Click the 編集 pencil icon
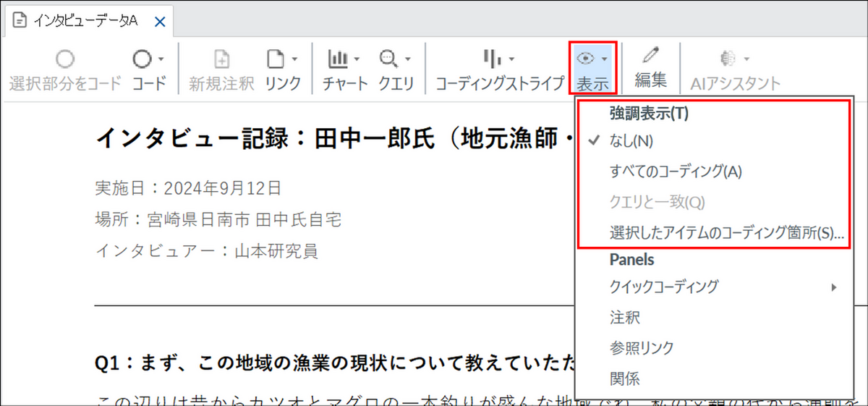 pos(651,56)
